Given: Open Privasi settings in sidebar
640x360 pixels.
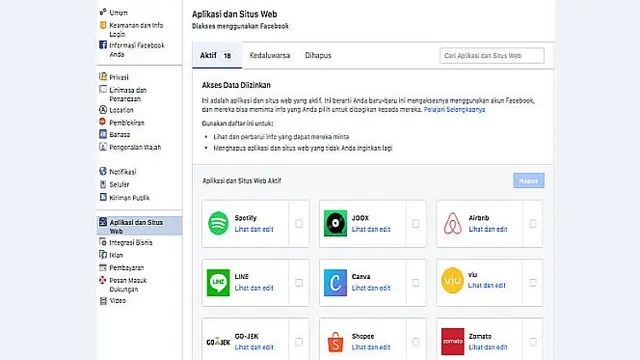Looking at the screenshot, I should point(119,77).
